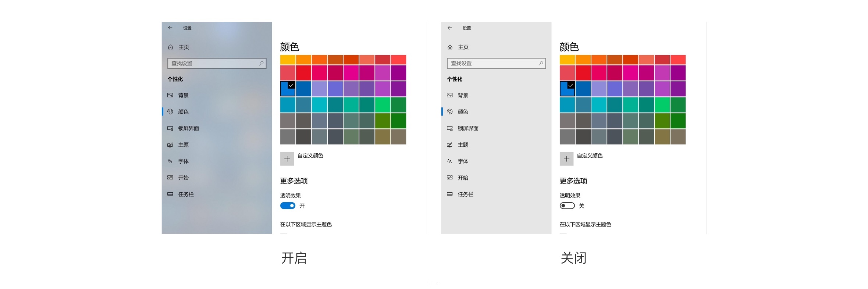Click 锁屏界面 icon in left window
Viewport: 868px width, 289px height.
pyautogui.click(x=170, y=128)
